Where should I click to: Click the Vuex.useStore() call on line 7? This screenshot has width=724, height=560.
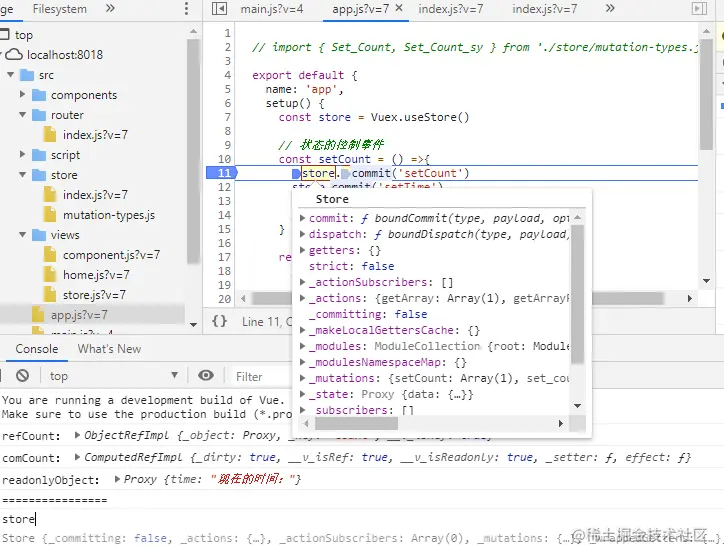click(420, 117)
